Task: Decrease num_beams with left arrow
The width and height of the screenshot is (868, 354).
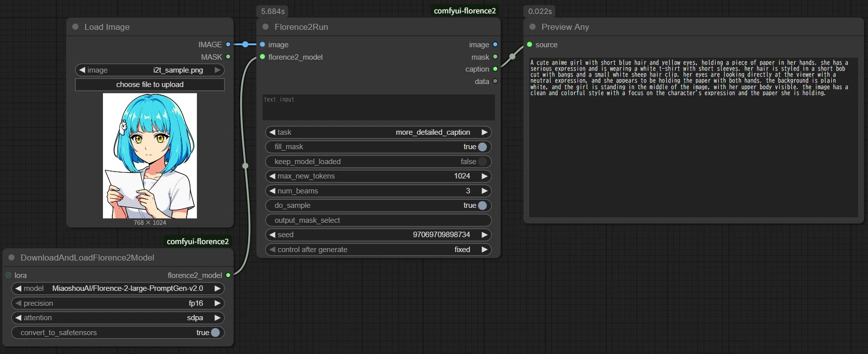Action: (272, 191)
